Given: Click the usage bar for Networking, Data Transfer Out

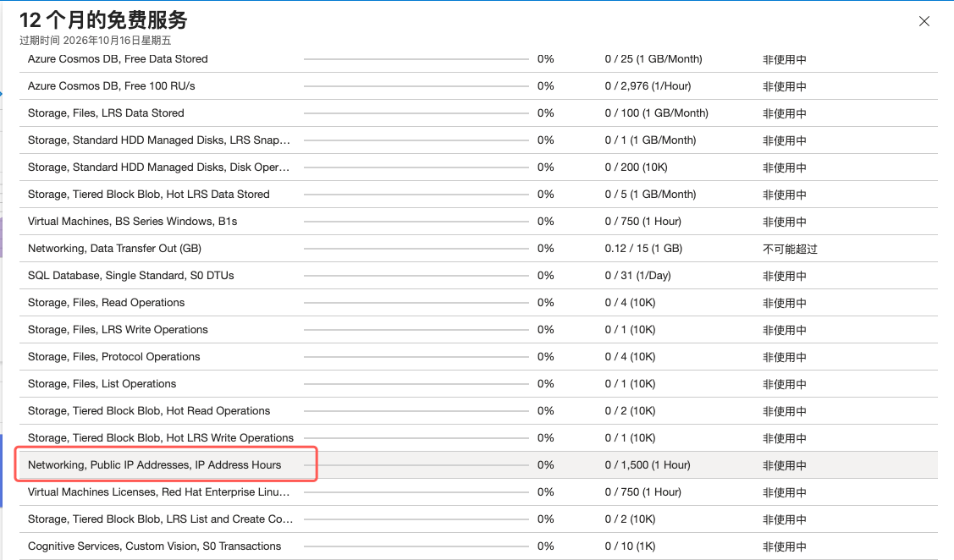Looking at the screenshot, I should coord(416,249).
